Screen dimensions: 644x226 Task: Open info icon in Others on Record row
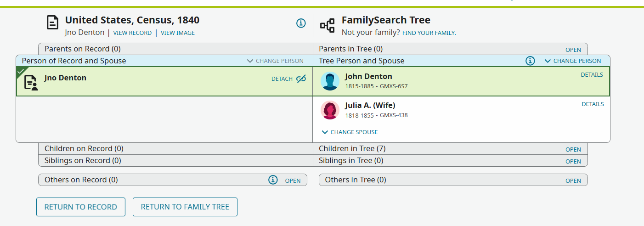click(x=273, y=180)
